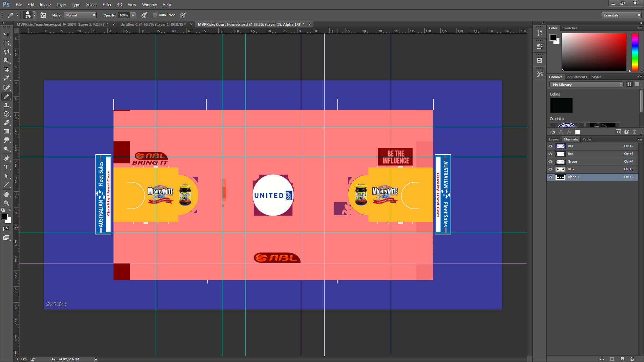Image resolution: width=644 pixels, height=362 pixels.
Task: Switch library to grid view
Action: tap(629, 84)
